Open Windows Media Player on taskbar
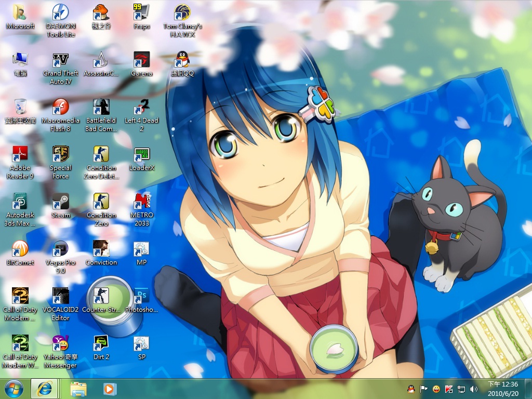This screenshot has height=399, width=532. (x=109, y=389)
